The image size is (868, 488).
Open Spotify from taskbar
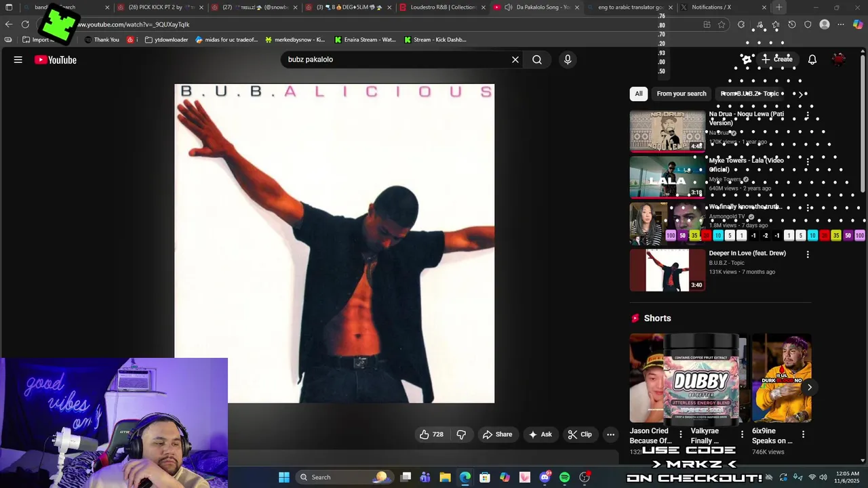[x=564, y=477]
